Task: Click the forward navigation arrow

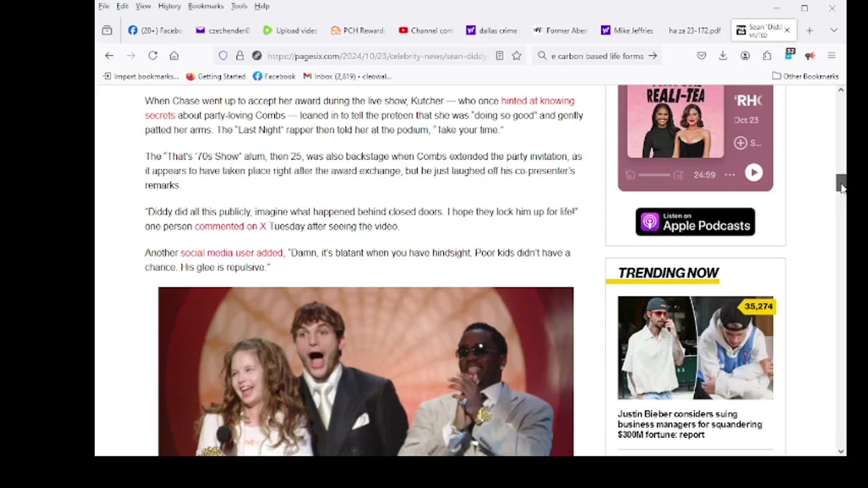Action: pos(131,56)
